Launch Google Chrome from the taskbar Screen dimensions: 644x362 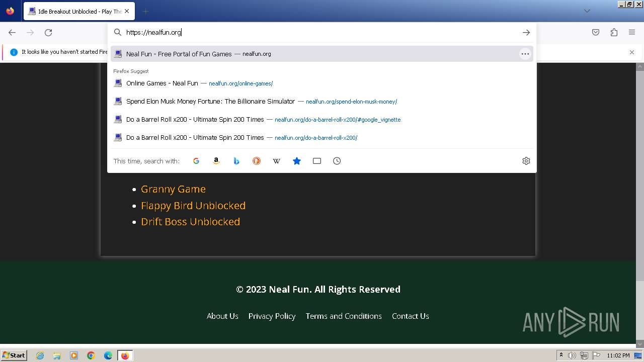pos(91,355)
